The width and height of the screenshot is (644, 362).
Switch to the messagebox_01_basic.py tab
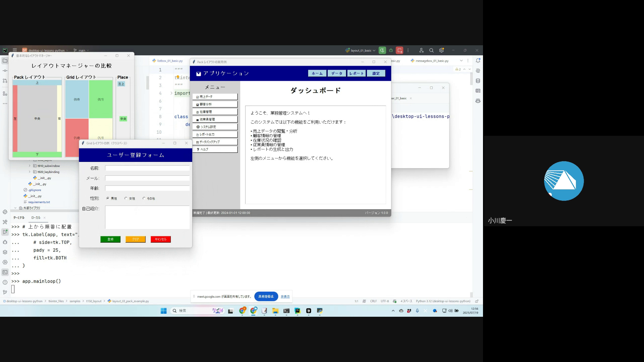pyautogui.click(x=432, y=61)
